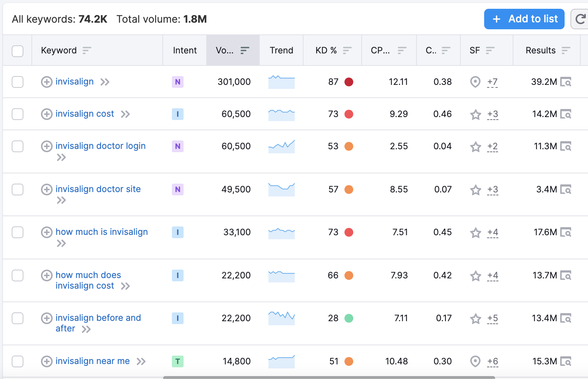Click red KD dot for invisalign 87
This screenshot has height=379, width=588.
pyautogui.click(x=349, y=82)
